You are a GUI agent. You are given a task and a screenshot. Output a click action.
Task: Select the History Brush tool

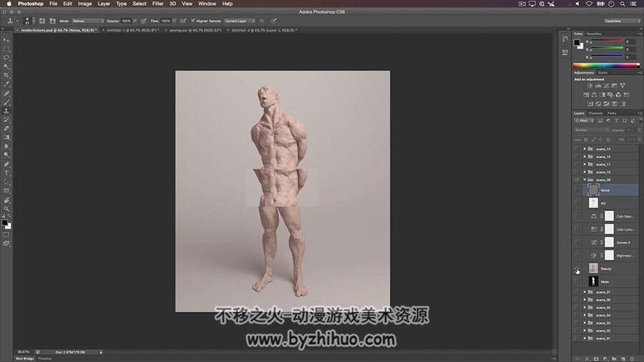(6, 120)
